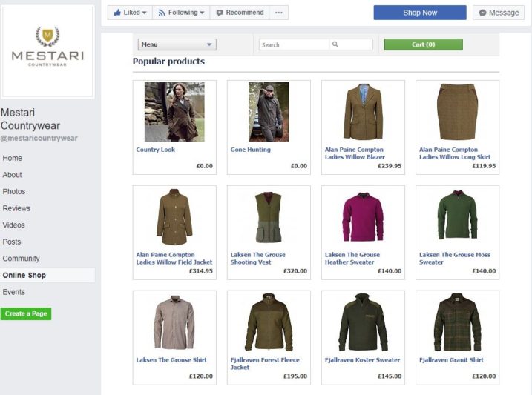Click the £195.00 fleece jacket price
Viewport: 532px width, 395px height.
pos(295,376)
